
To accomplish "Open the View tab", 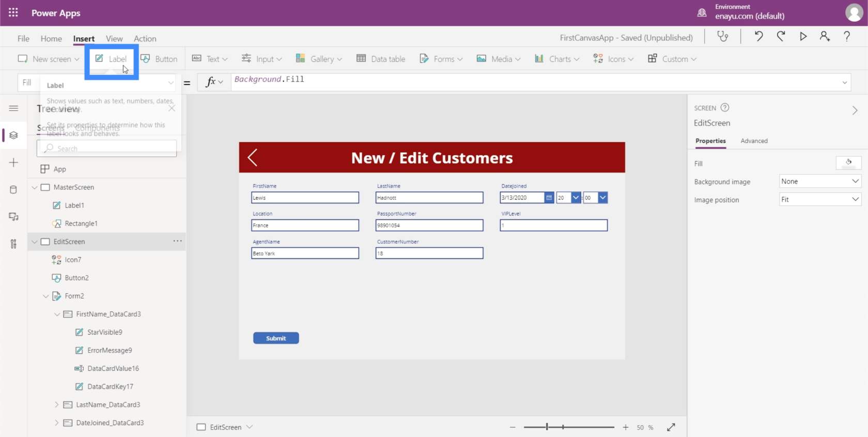I will 114,38.
